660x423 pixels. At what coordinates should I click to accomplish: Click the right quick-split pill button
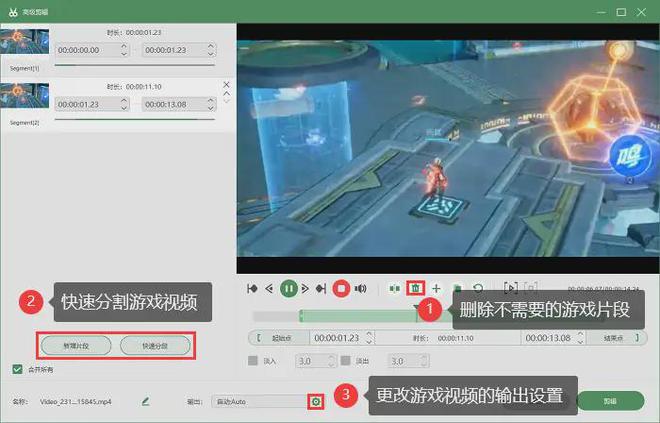pos(155,346)
